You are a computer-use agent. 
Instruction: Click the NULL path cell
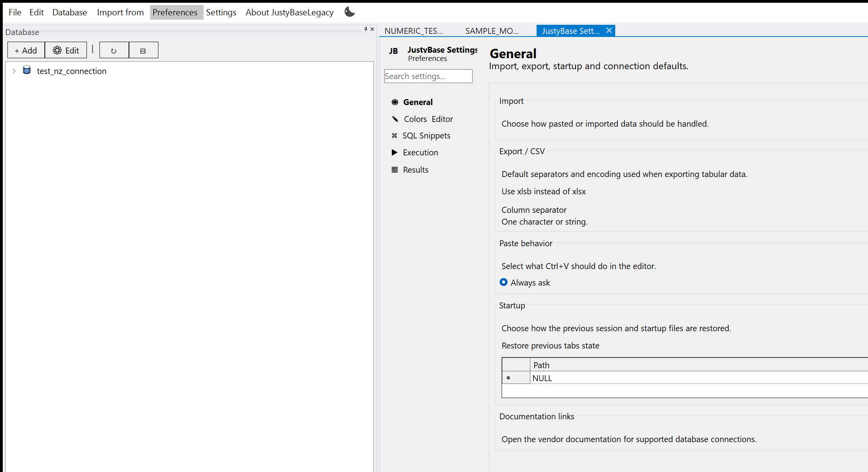699,378
